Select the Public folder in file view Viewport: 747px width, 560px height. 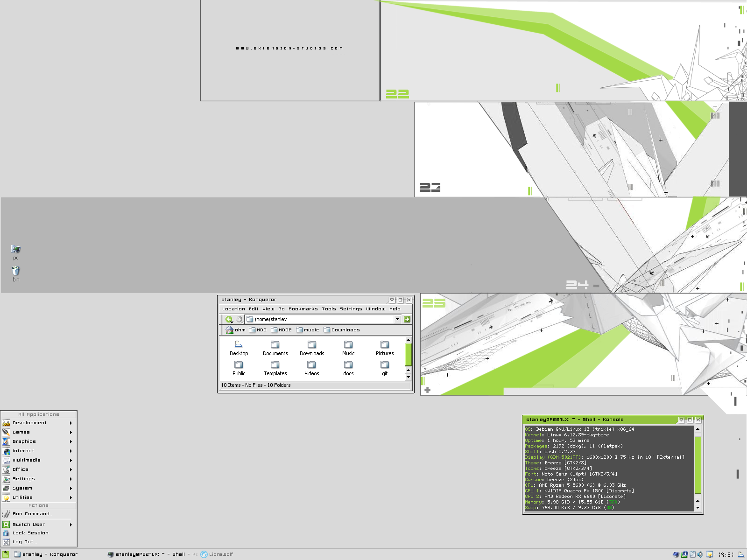239,368
